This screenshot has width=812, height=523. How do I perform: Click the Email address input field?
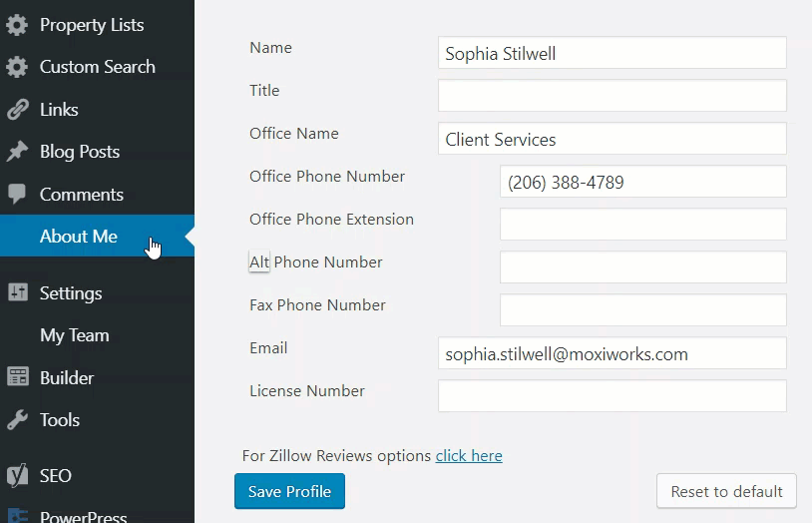tap(611, 353)
